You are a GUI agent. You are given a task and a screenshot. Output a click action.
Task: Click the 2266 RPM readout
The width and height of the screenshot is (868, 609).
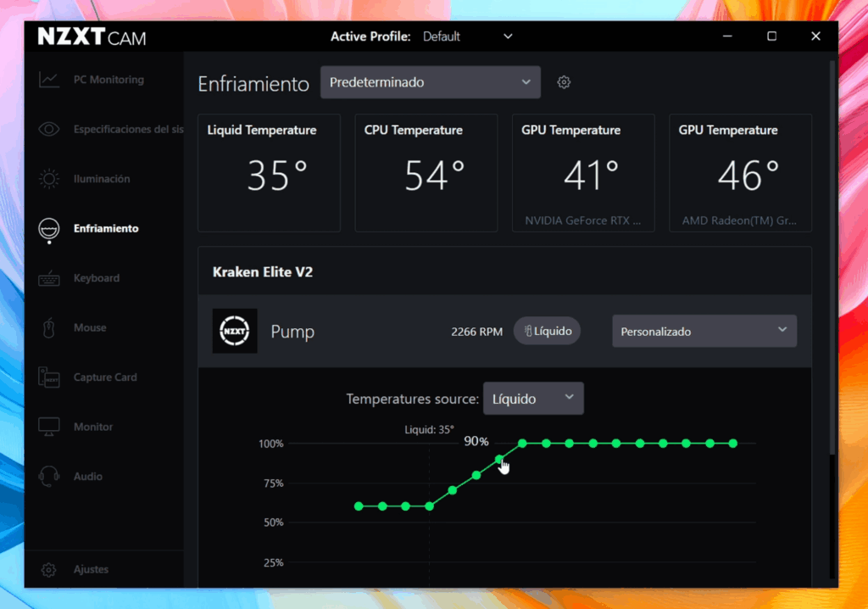click(476, 332)
